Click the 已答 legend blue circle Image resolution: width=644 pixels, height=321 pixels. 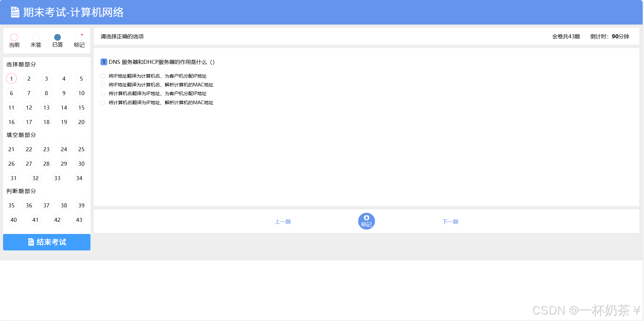(58, 37)
